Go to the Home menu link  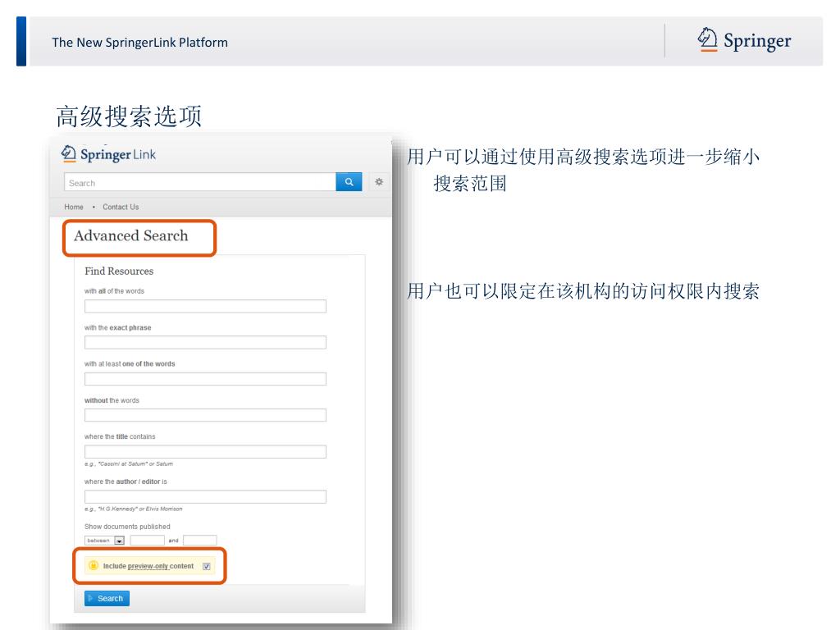click(x=73, y=207)
